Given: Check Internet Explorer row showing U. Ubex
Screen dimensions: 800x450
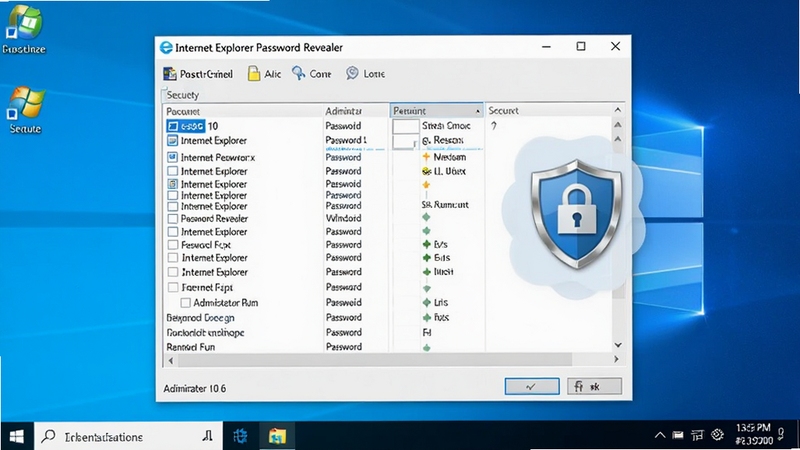Looking at the screenshot, I should (x=172, y=171).
